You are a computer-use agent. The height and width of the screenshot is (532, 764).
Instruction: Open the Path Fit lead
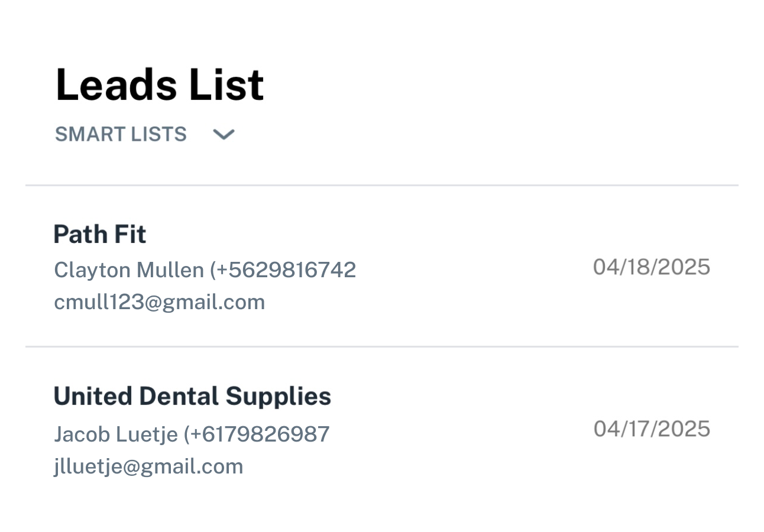click(x=99, y=235)
